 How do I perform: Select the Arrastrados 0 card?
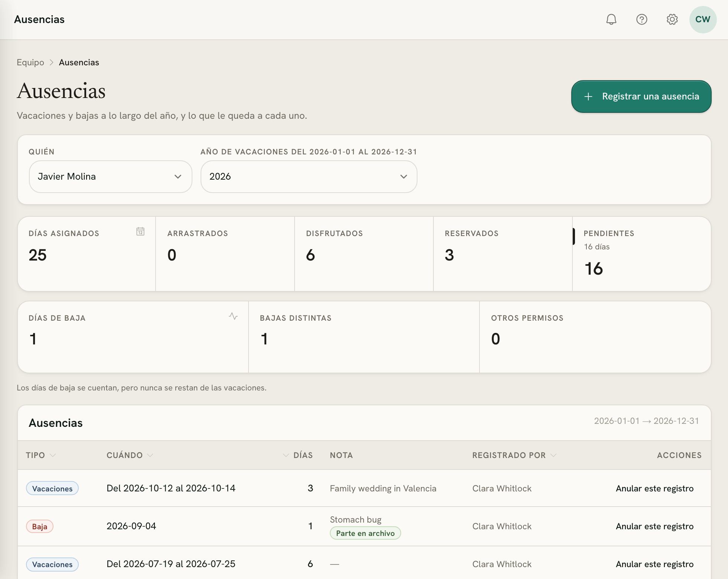pos(225,254)
